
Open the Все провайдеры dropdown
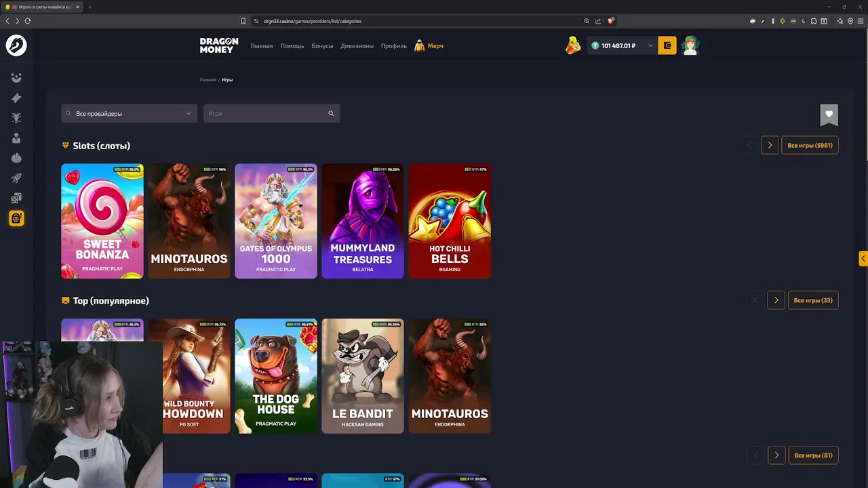[129, 113]
